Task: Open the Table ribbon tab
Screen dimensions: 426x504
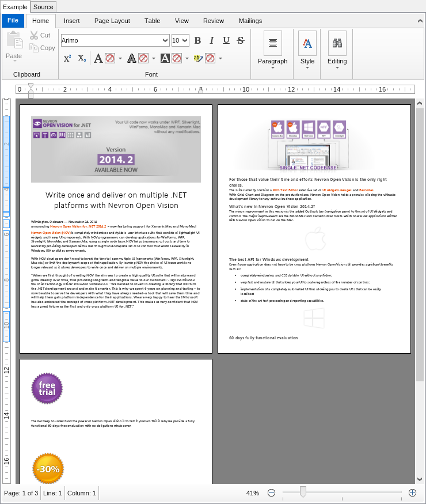Action: (x=153, y=21)
